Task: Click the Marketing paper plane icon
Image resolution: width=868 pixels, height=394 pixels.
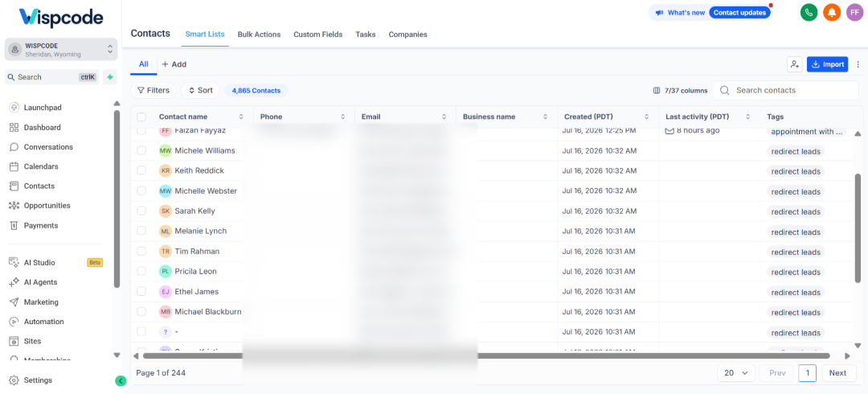Action: click(14, 302)
